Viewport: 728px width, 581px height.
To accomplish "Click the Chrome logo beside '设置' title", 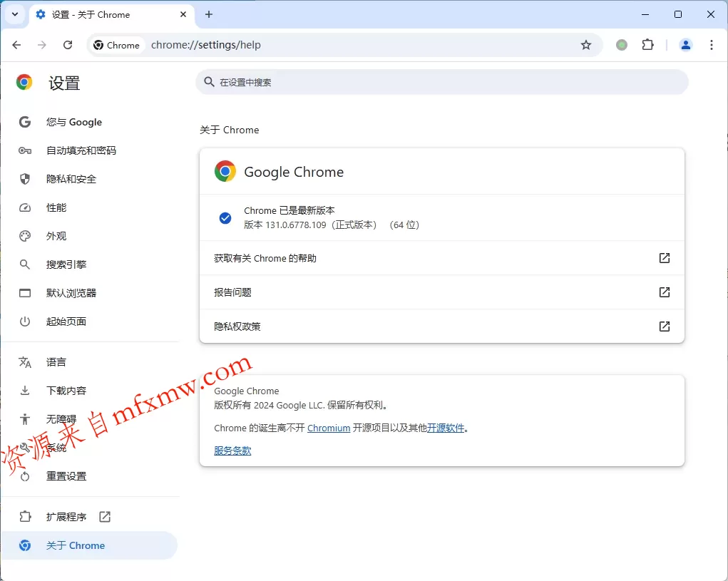I will pyautogui.click(x=24, y=82).
